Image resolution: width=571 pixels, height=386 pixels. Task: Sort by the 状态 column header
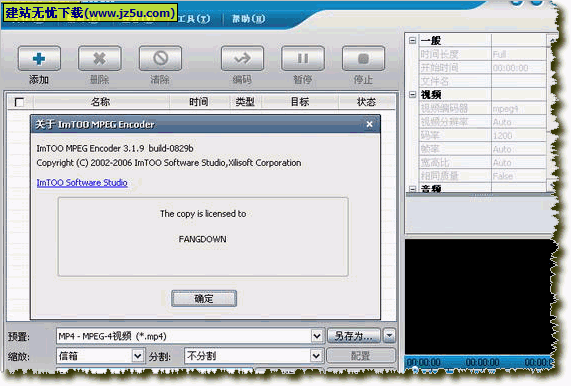[x=366, y=102]
